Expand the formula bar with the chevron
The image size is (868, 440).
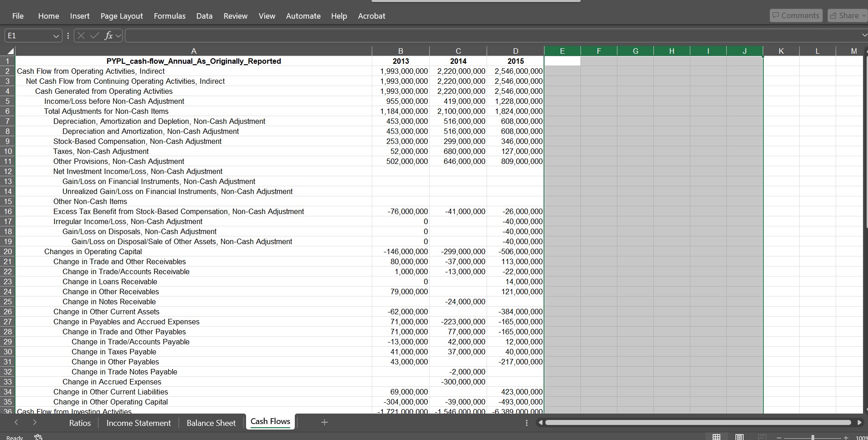pos(864,35)
